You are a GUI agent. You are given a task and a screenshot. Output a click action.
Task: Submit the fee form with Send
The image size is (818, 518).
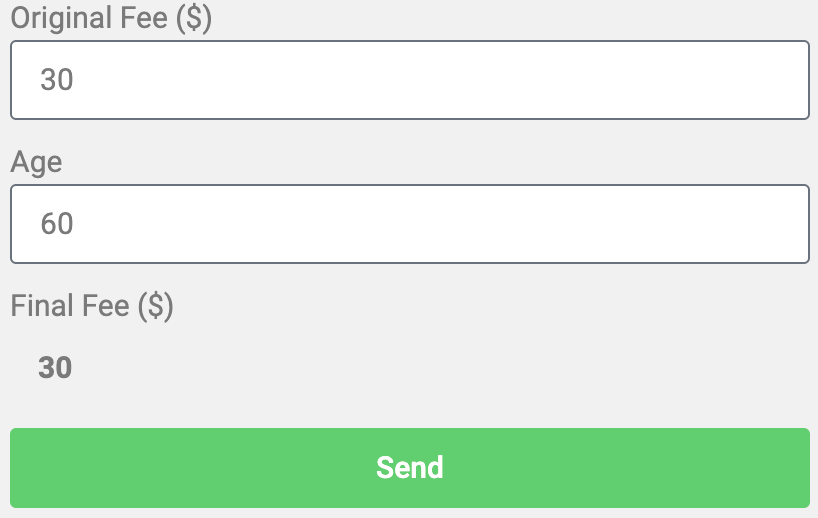pos(410,467)
